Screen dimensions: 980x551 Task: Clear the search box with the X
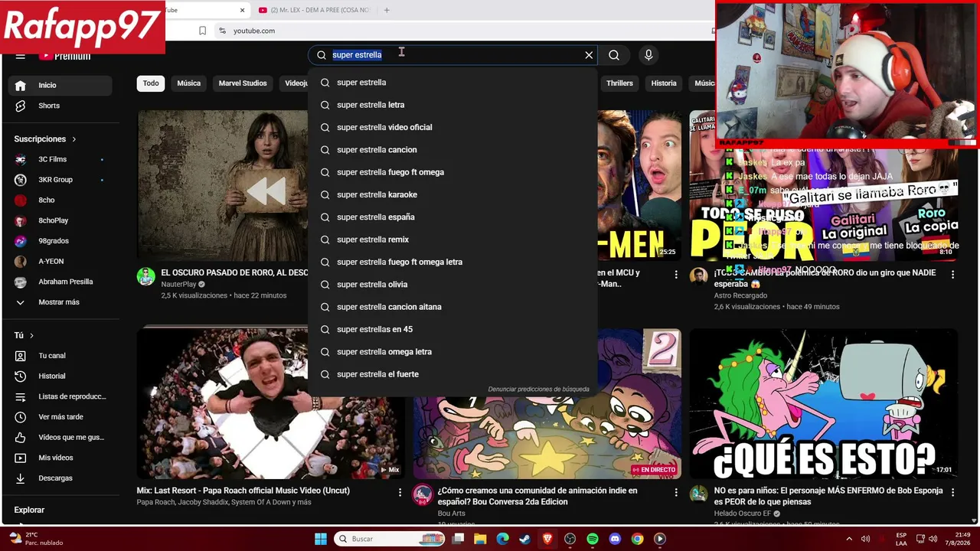[589, 55]
